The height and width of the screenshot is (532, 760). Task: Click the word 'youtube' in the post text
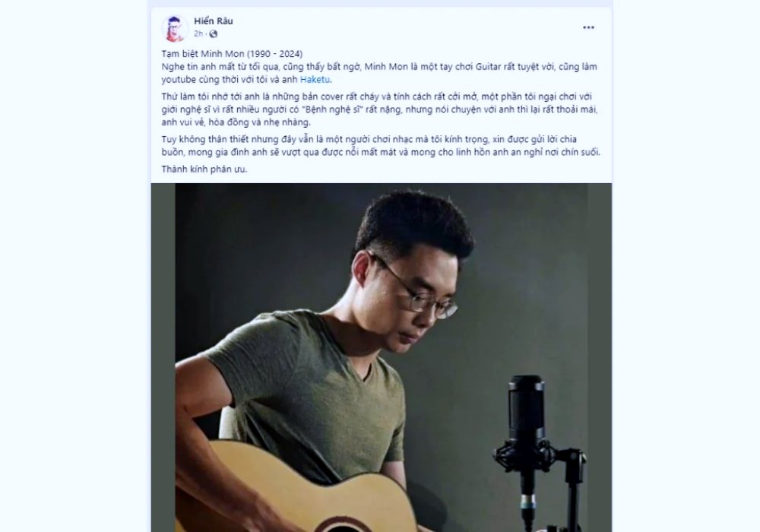[x=178, y=80]
